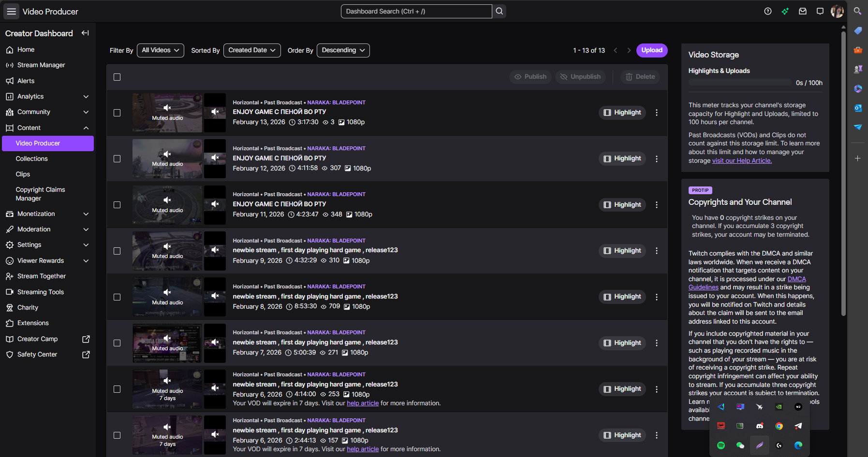Open Collections in the Content menu

(x=32, y=159)
